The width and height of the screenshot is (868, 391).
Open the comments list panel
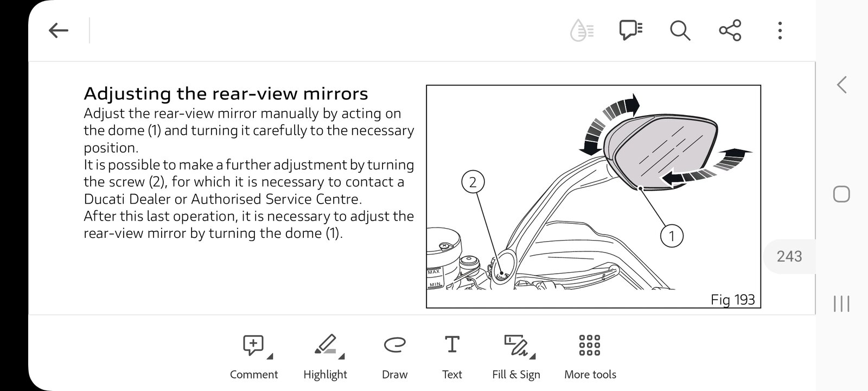(x=631, y=30)
